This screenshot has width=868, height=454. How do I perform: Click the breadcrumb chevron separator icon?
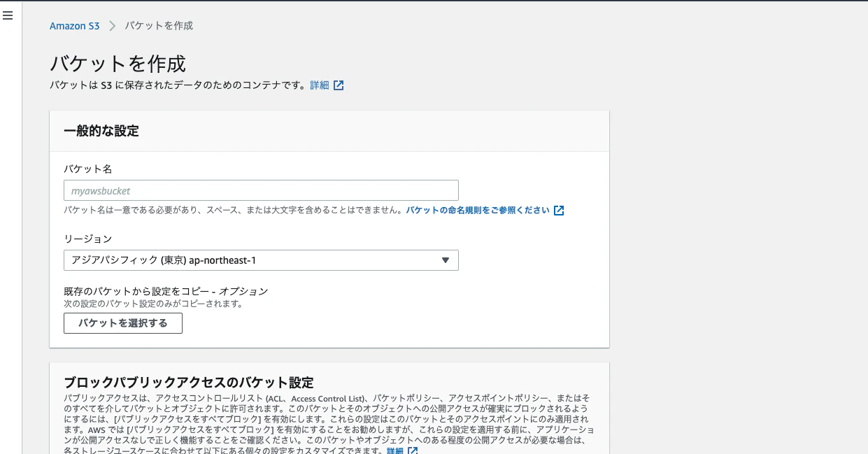click(113, 26)
